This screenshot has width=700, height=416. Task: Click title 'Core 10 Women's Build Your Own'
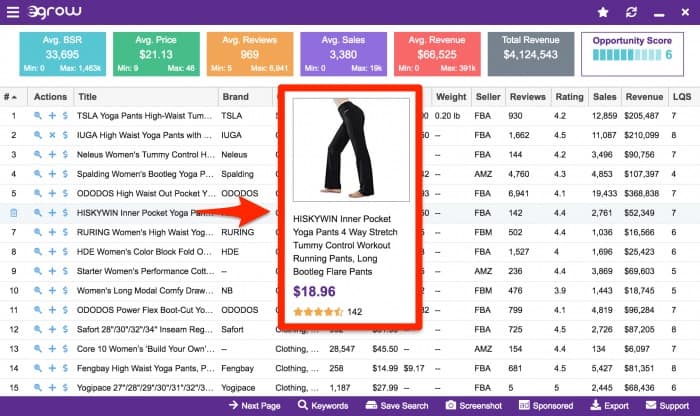[x=146, y=349]
